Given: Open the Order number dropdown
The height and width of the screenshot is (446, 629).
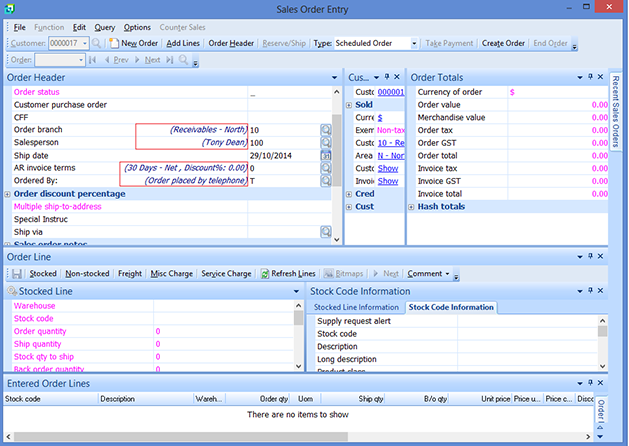Looking at the screenshot, I should [x=81, y=60].
